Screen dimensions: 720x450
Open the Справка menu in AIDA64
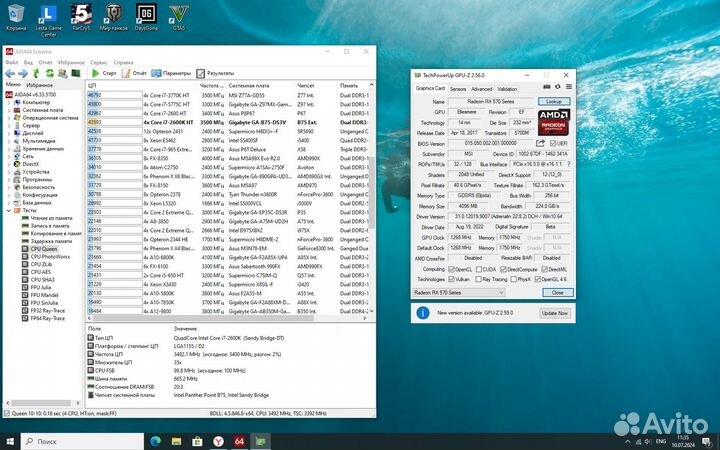pos(123,62)
